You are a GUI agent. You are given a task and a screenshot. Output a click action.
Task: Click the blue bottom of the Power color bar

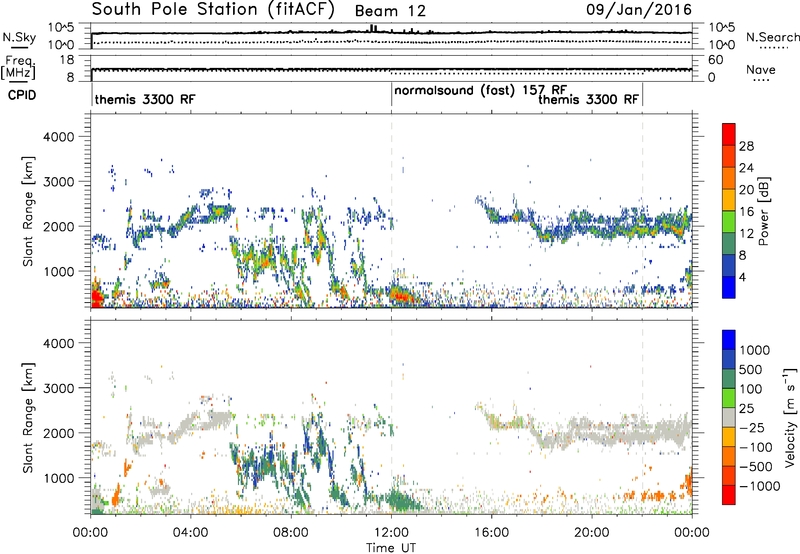[x=729, y=287]
